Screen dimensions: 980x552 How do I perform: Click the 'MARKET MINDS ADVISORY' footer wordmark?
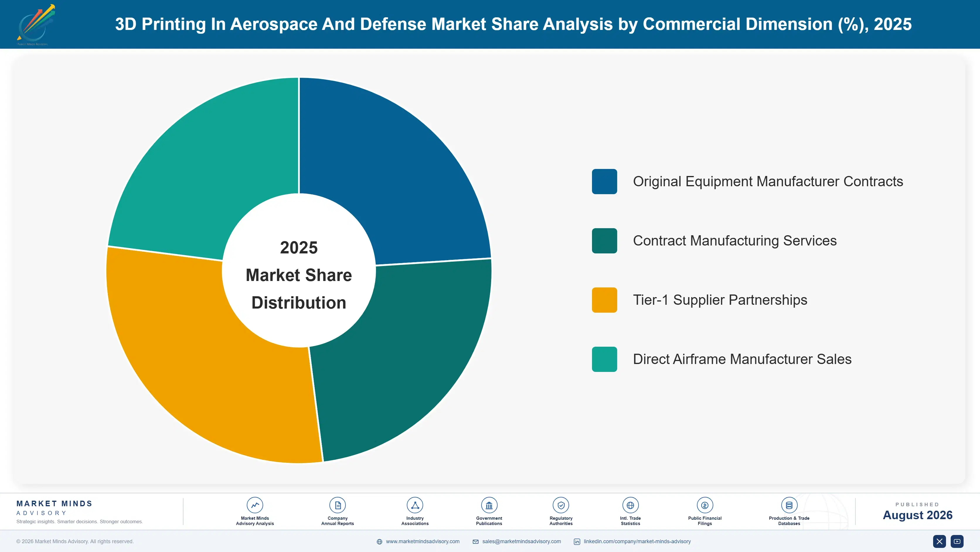pyautogui.click(x=55, y=508)
